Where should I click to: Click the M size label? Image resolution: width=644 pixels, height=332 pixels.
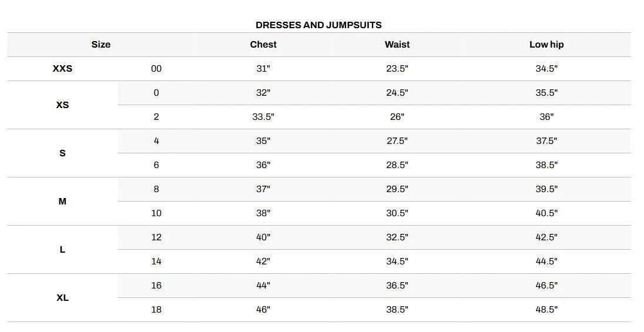62,202
